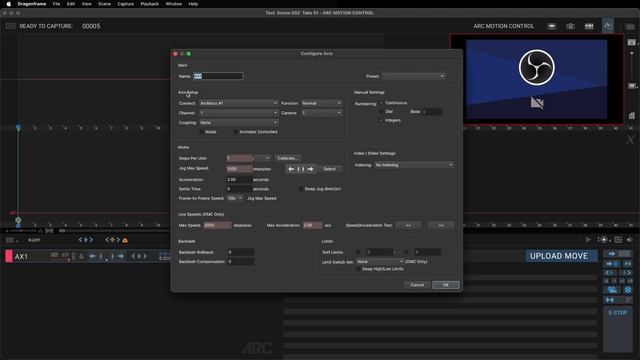The height and width of the screenshot is (360, 640).
Task: Open the Frame-to-Frame Speed percentage dropdown
Action: coord(235,198)
